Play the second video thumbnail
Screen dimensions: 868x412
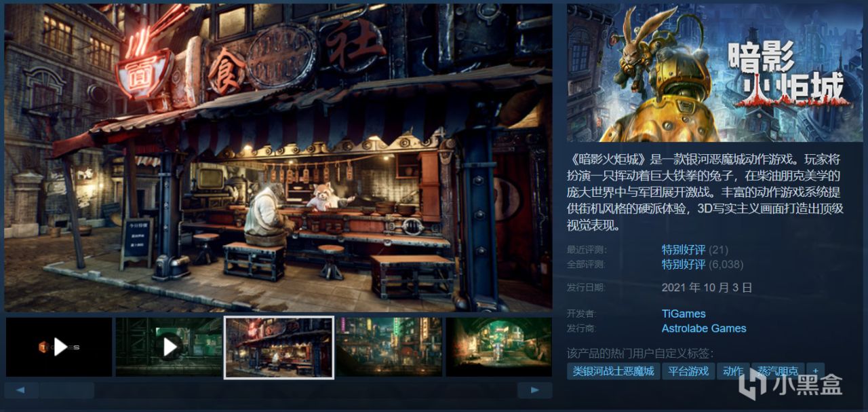point(169,347)
